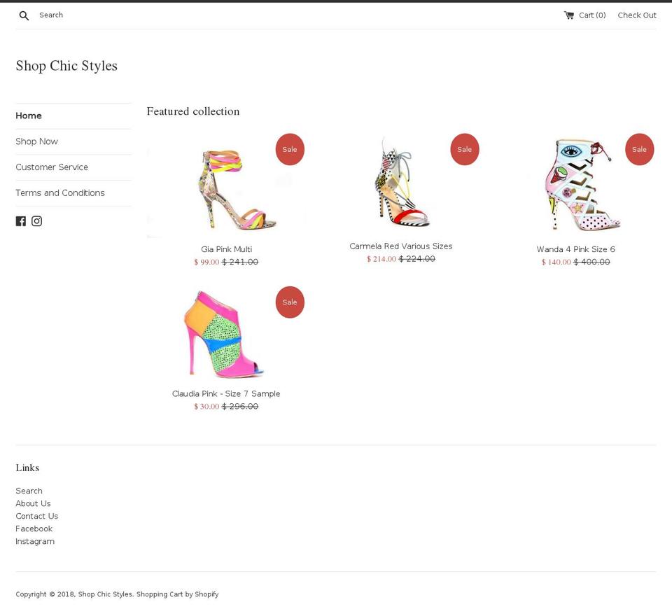
Task: View Terms and Conditions
Action: click(60, 192)
